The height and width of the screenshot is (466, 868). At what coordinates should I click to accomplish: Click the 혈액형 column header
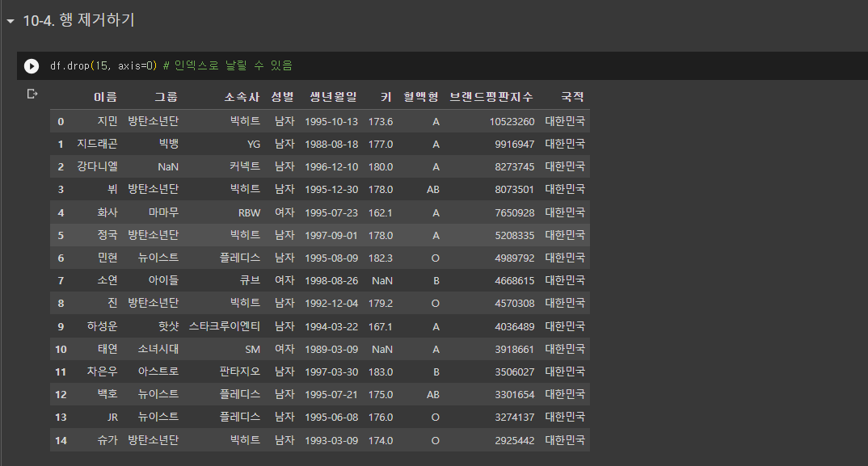(421, 98)
